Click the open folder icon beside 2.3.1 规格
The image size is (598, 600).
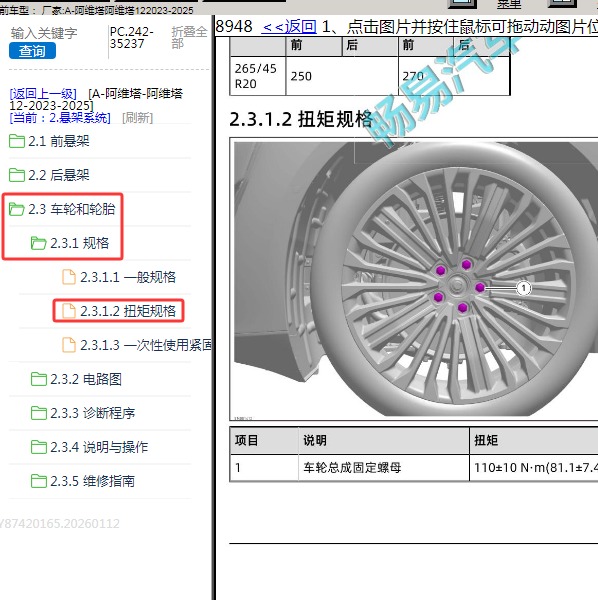(x=39, y=243)
